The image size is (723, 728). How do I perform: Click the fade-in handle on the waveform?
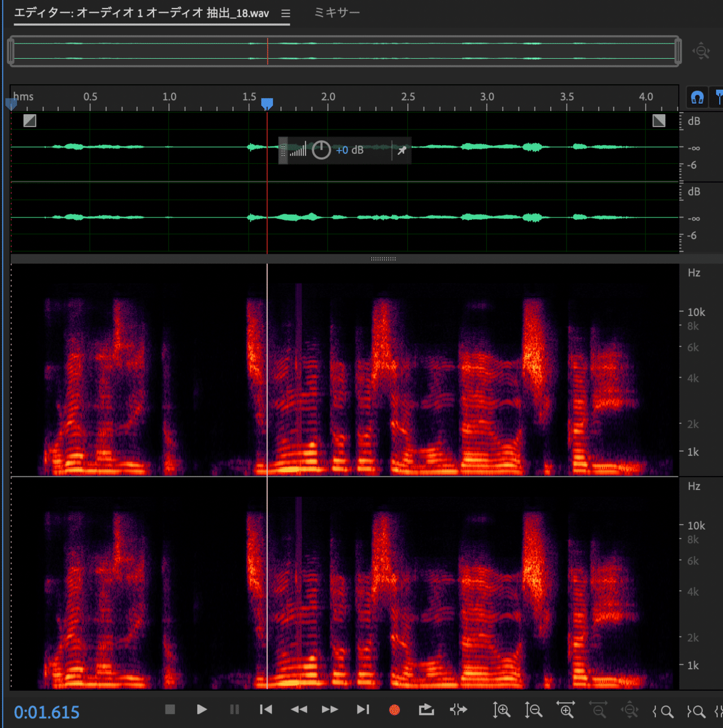(30, 120)
